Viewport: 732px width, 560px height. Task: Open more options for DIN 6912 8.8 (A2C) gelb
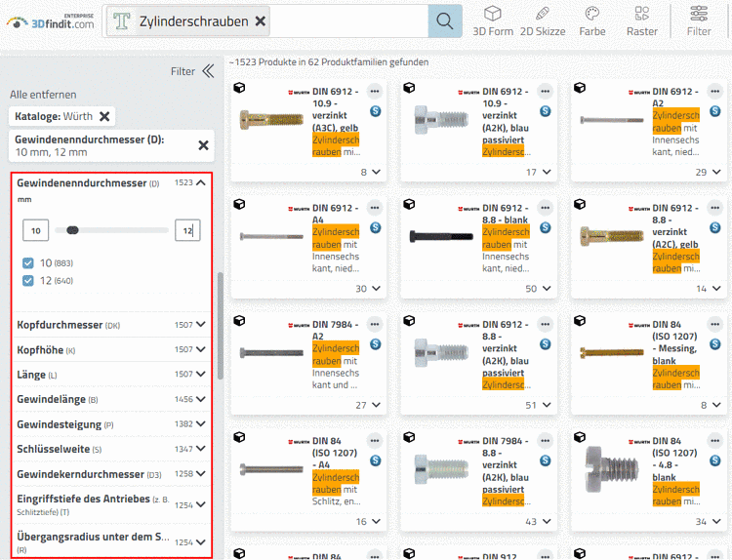pos(715,208)
